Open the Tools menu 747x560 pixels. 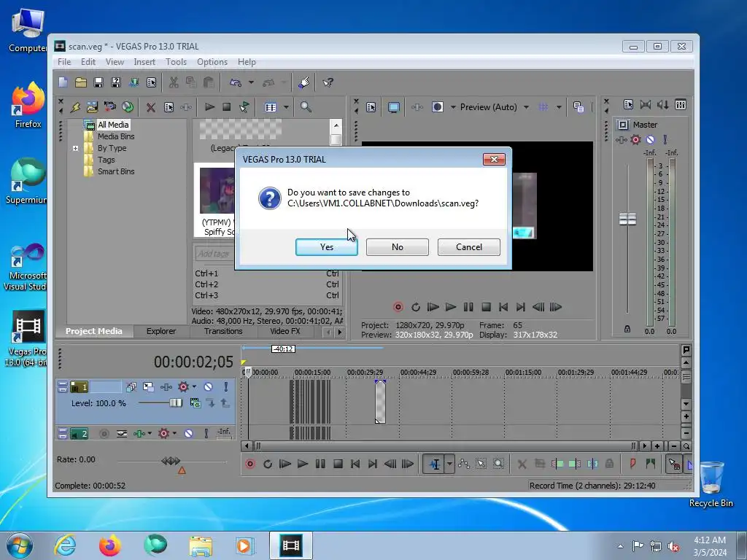pyautogui.click(x=176, y=62)
